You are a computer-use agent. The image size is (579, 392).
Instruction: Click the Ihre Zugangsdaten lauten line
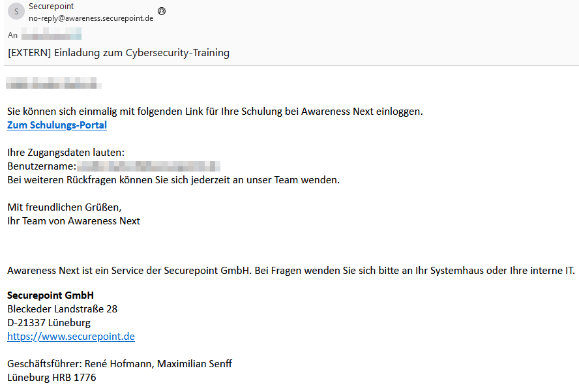click(x=65, y=153)
